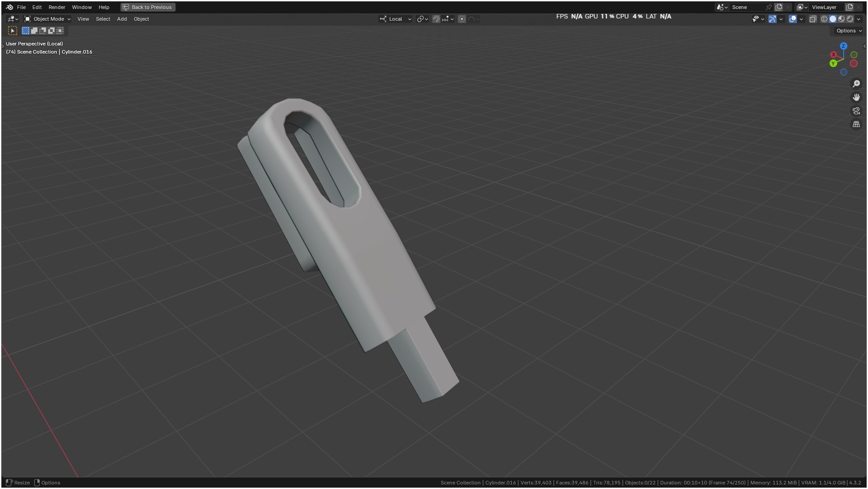Viewport: 868px width, 489px height.
Task: Open the Object Mode dropdown
Action: [x=47, y=19]
